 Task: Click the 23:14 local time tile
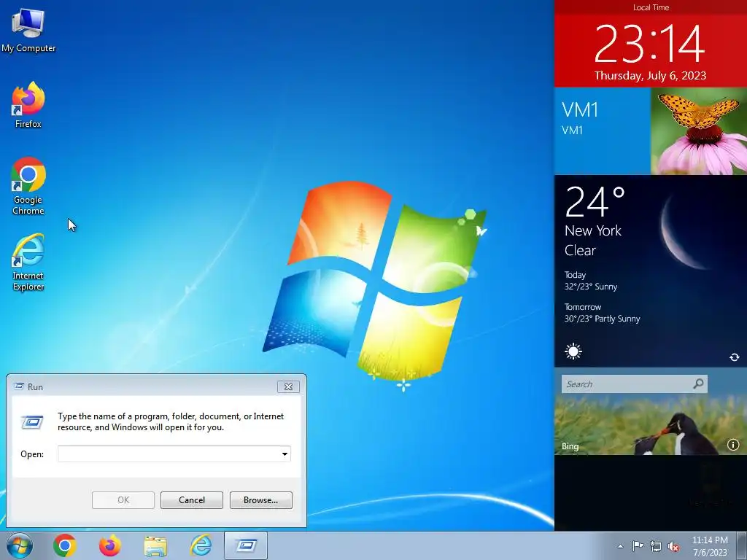pos(650,44)
